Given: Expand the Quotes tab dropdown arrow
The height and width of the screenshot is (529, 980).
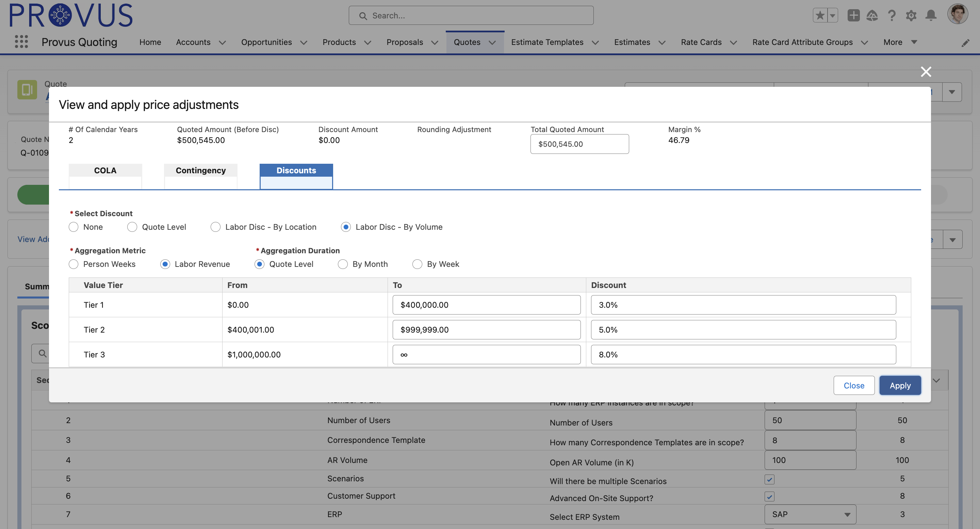Looking at the screenshot, I should click(x=493, y=43).
